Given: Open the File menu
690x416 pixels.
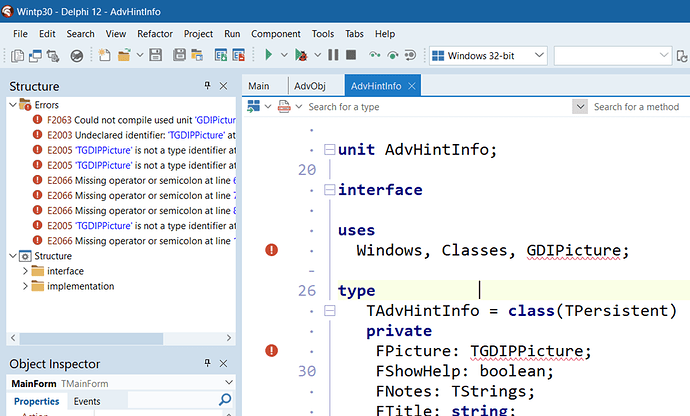Looking at the screenshot, I should pyautogui.click(x=20, y=34).
